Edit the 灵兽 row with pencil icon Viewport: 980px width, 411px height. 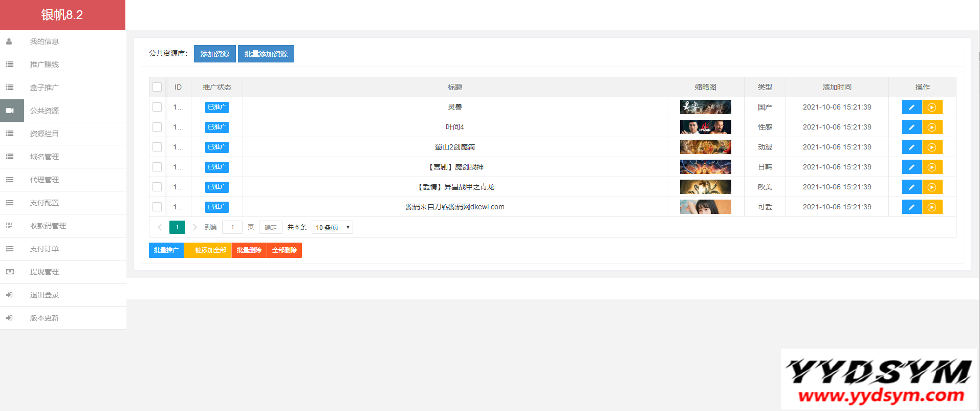[x=912, y=107]
